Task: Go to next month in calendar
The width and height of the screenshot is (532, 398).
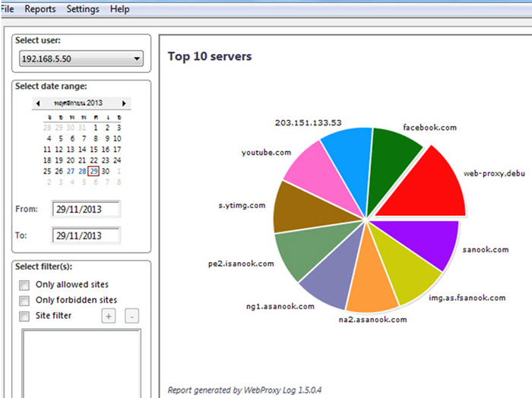Action: (x=125, y=103)
